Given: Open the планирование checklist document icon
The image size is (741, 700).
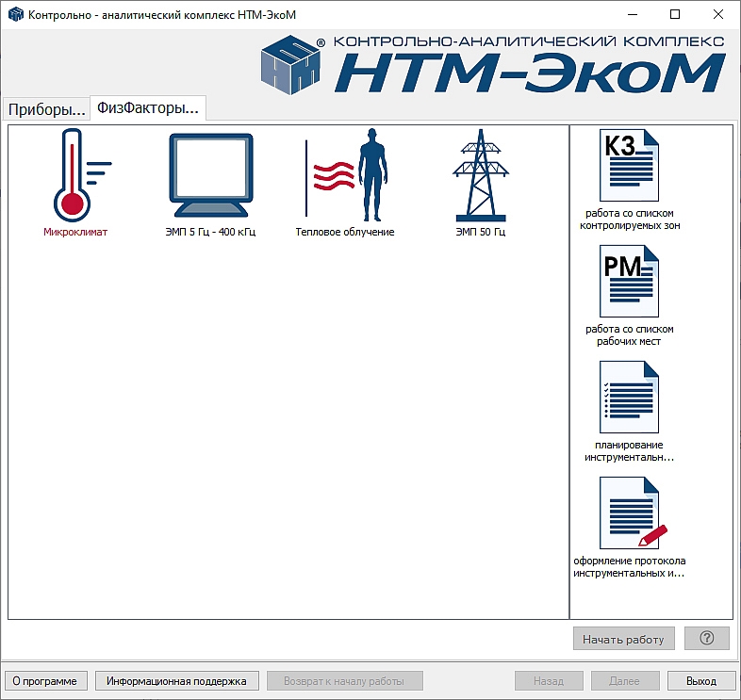Looking at the screenshot, I should click(x=629, y=397).
